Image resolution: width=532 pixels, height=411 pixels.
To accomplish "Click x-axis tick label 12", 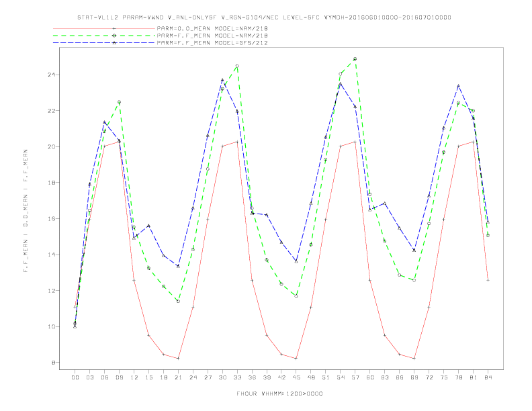I will click(x=134, y=377).
